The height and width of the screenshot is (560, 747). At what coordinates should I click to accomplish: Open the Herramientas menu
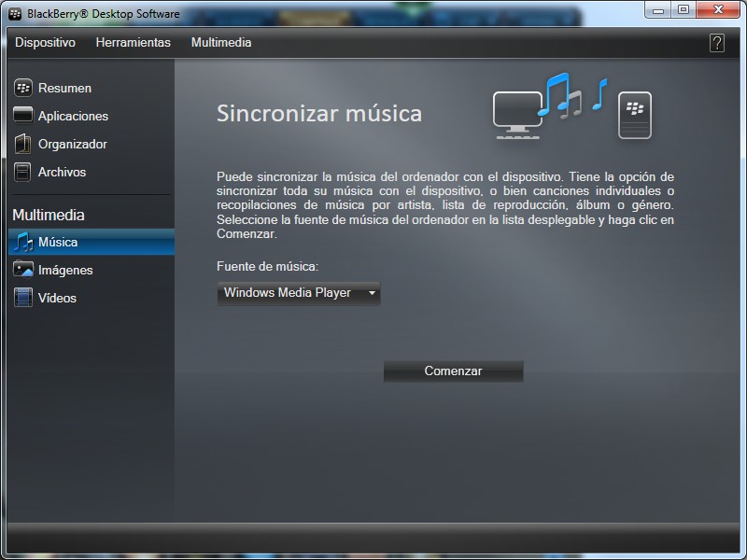pos(133,42)
